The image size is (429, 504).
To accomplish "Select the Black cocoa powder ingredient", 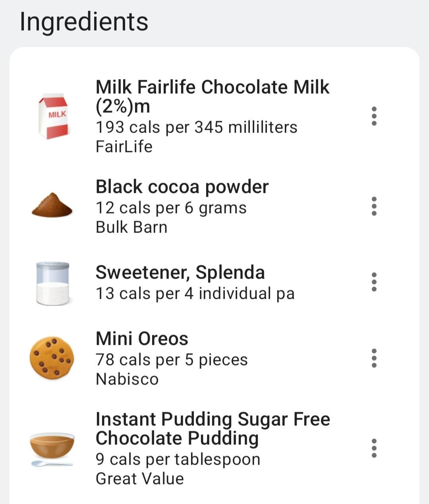I will pyautogui.click(x=182, y=187).
